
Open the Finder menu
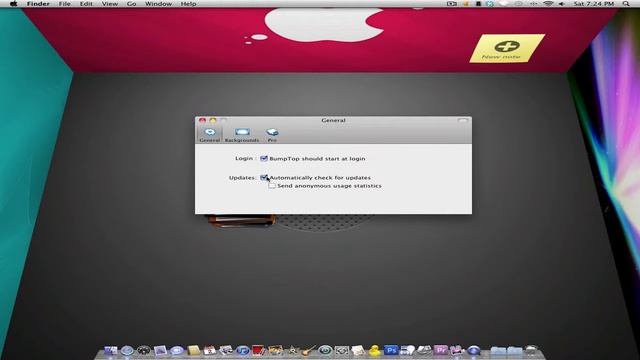(38, 4)
